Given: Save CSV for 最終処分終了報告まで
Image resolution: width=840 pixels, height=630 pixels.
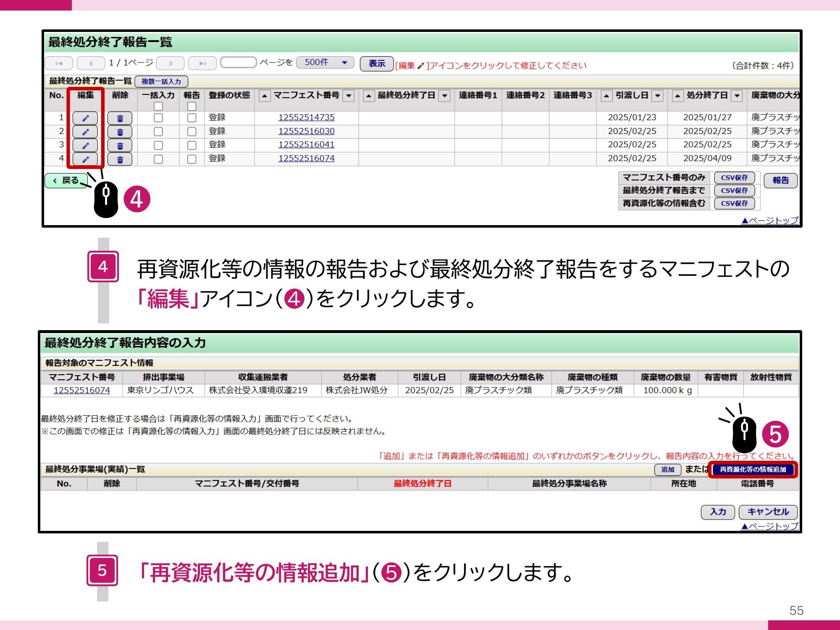Looking at the screenshot, I should tap(734, 191).
